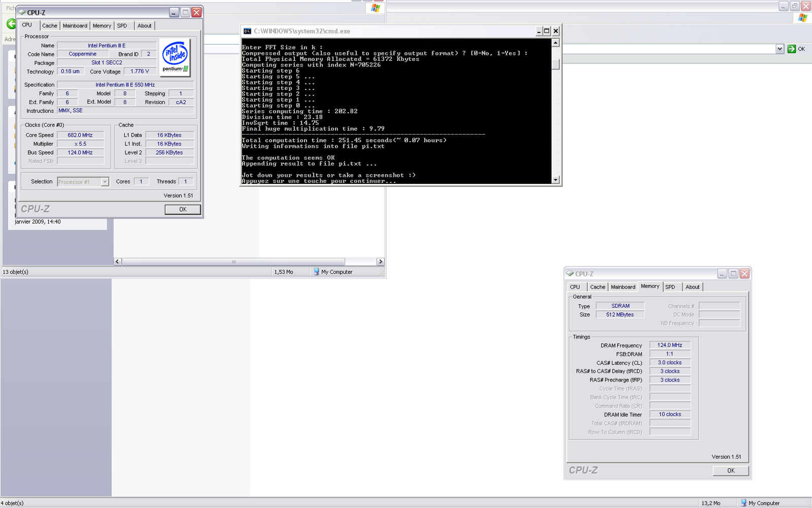The image size is (812, 508).
Task: Click the green Go arrow next to OK
Action: [x=791, y=49]
